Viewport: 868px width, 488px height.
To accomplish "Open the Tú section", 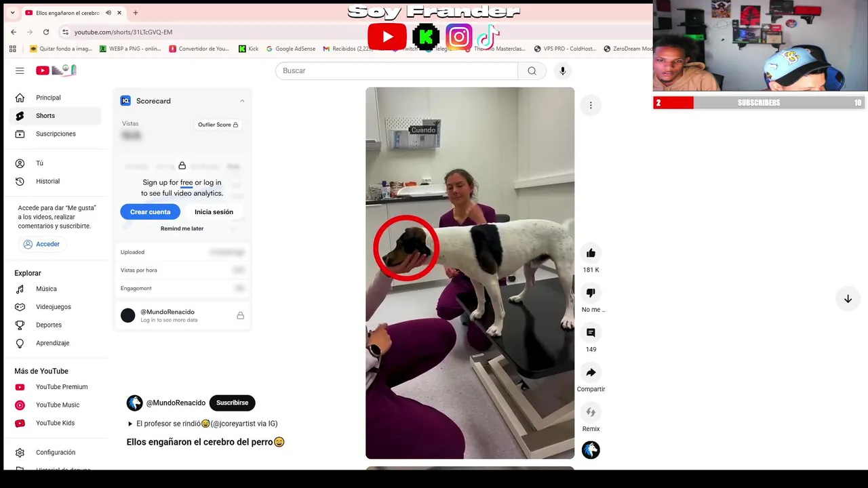I will pos(57,163).
